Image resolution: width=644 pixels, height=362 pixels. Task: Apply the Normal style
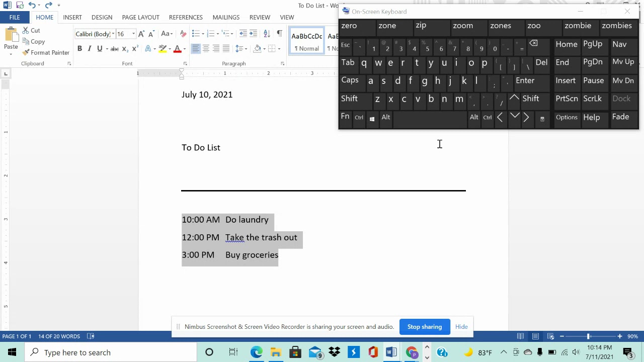pyautogui.click(x=307, y=41)
